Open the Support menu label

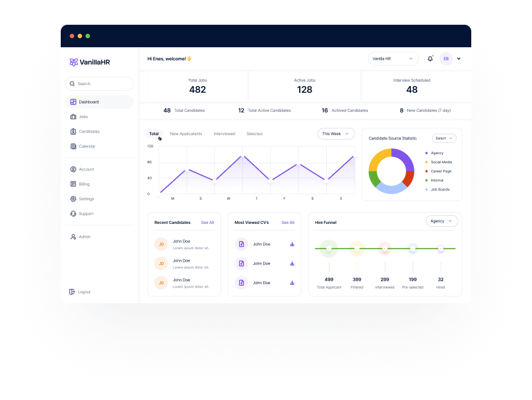(86, 214)
